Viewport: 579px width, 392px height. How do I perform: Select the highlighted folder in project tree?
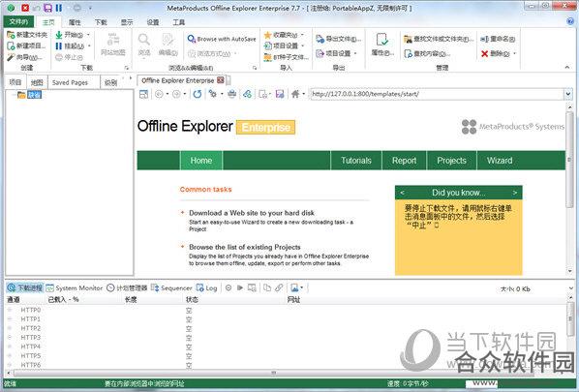tap(34, 95)
